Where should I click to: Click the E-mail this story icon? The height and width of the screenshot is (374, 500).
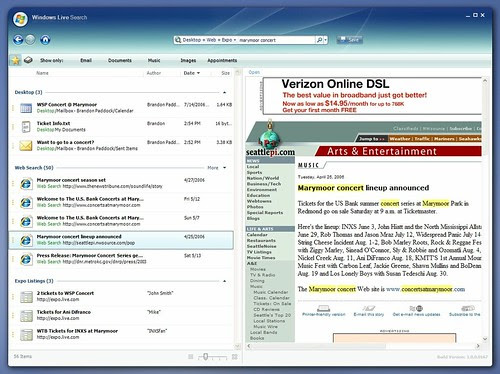pyautogui.click(x=369, y=308)
